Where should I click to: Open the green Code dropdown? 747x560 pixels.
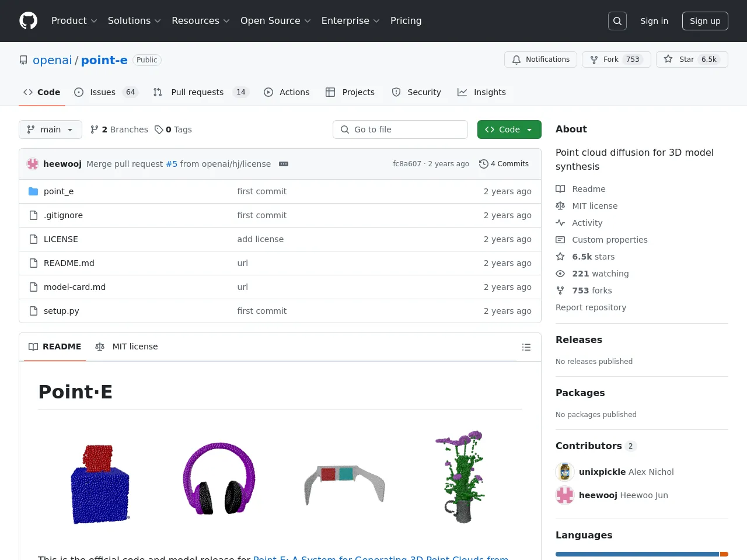(509, 129)
